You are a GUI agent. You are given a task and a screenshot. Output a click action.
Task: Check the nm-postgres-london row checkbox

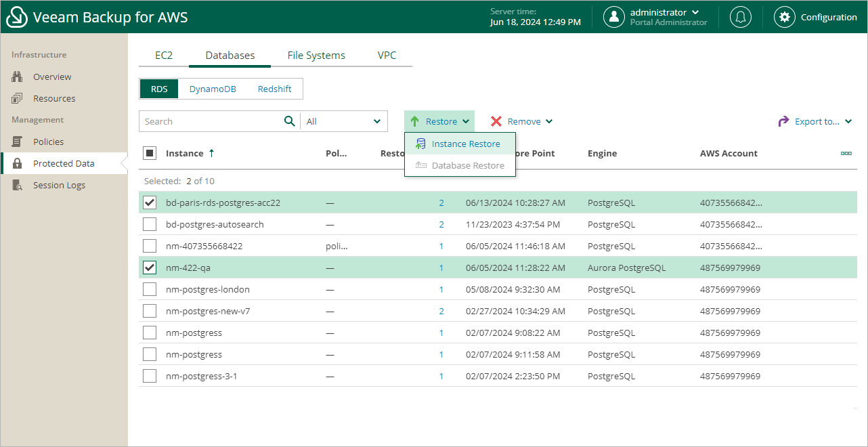pyautogui.click(x=150, y=289)
